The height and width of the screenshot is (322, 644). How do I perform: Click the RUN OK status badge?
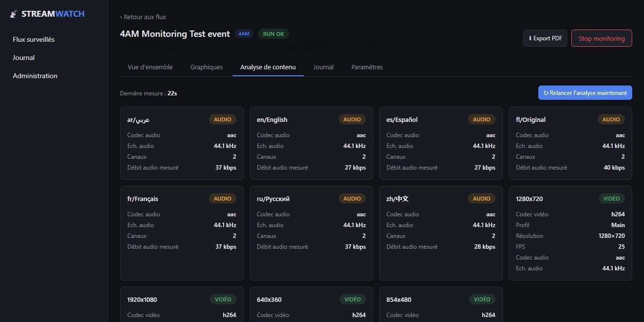click(273, 34)
